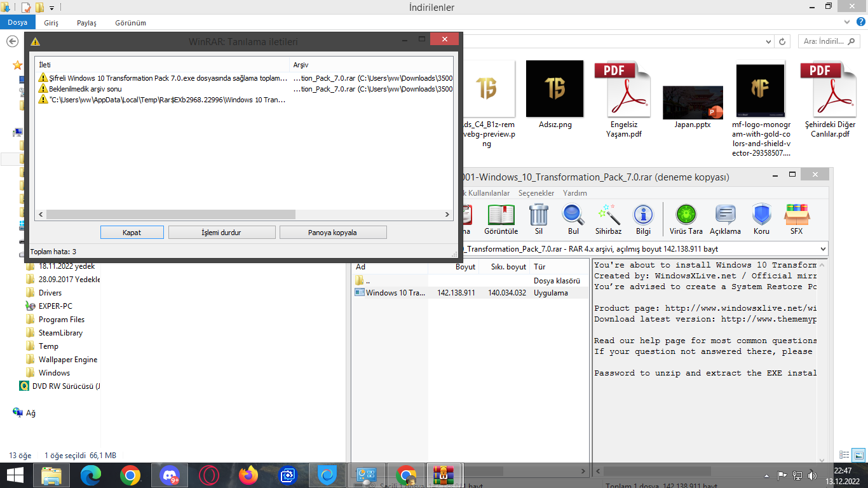
Task: Click the İşlemi durdur button
Action: (x=222, y=233)
